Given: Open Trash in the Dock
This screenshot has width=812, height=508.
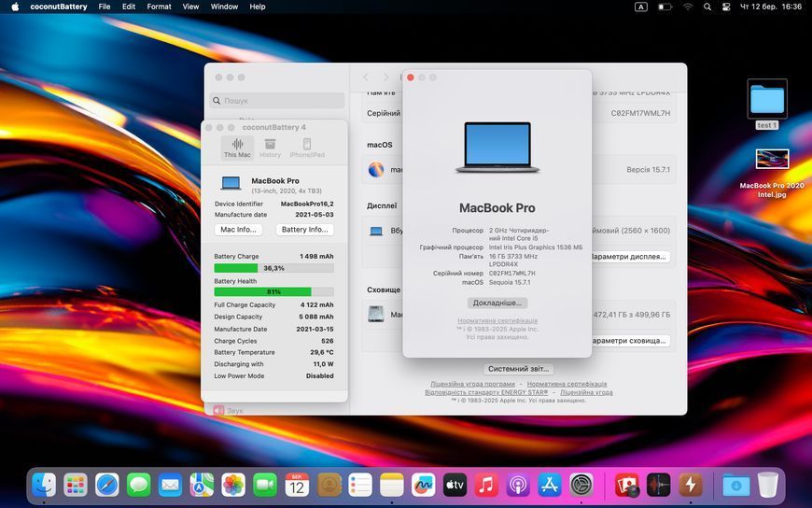Looking at the screenshot, I should point(768,486).
